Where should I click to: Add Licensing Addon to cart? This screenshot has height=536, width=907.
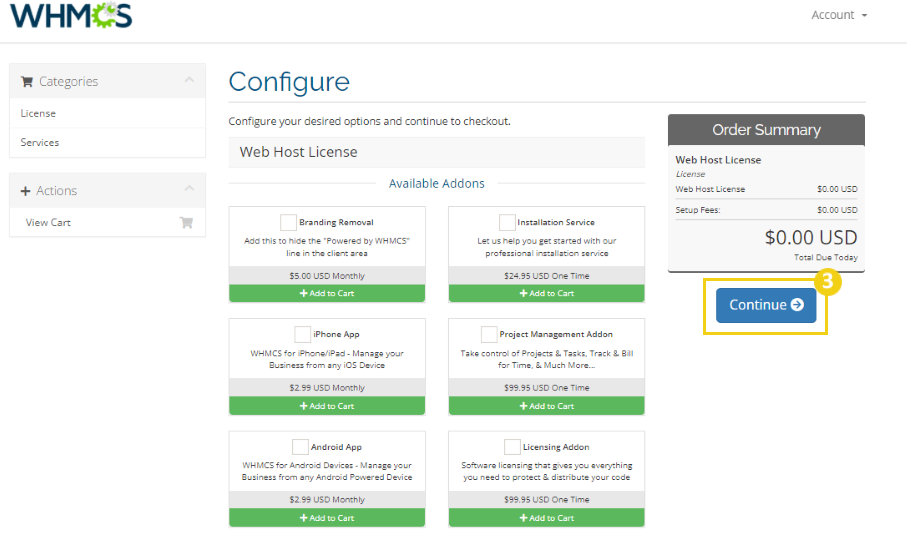point(547,518)
